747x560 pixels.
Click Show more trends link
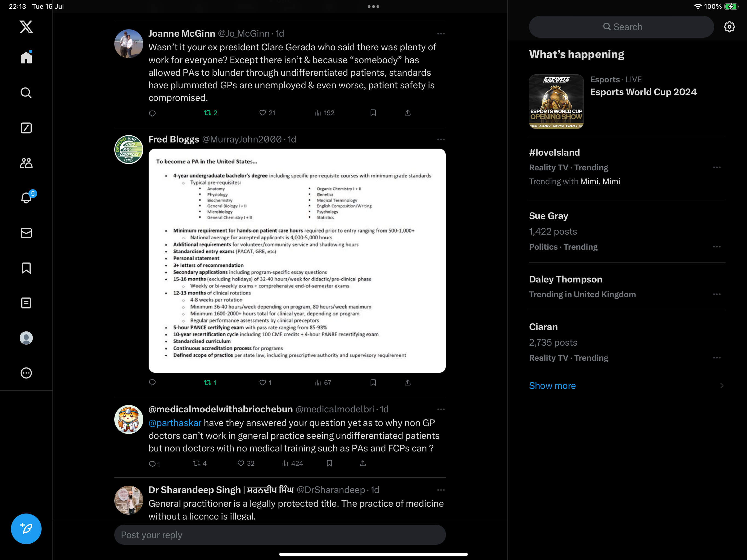click(552, 386)
